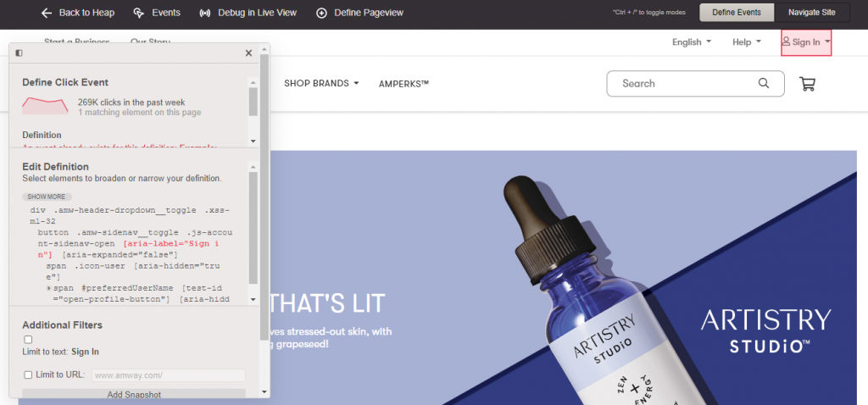Click the Define Pageview plus icon

321,13
